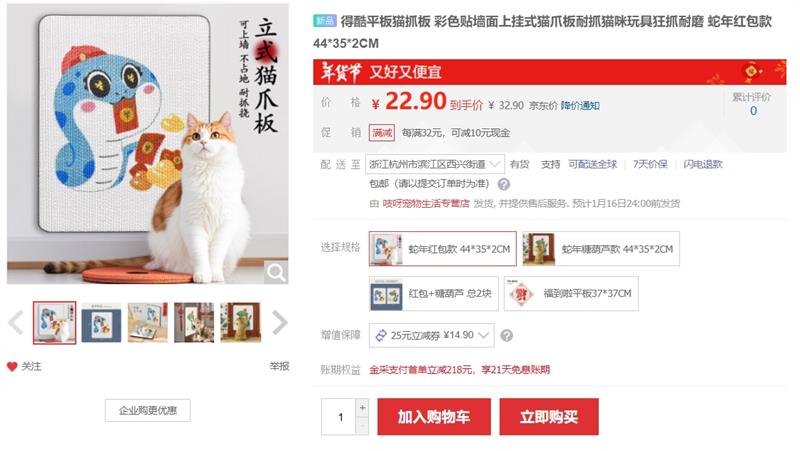Click the 加入购物车 button
Image resolution: width=800 pixels, height=451 pixels.
pyautogui.click(x=434, y=417)
